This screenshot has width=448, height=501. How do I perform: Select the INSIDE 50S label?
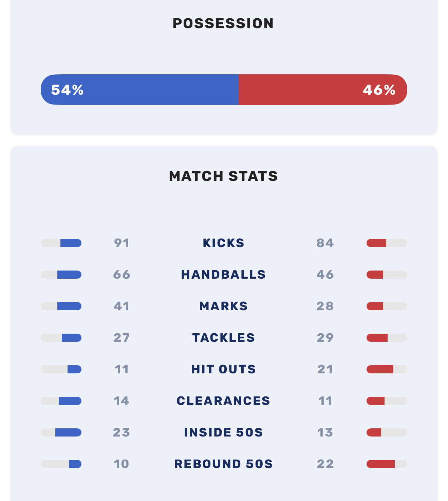(x=223, y=432)
